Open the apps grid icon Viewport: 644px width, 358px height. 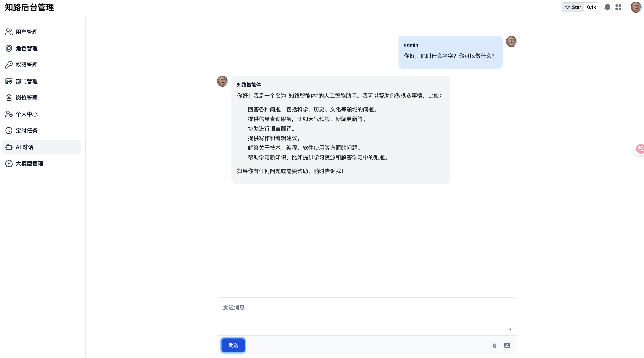[618, 7]
